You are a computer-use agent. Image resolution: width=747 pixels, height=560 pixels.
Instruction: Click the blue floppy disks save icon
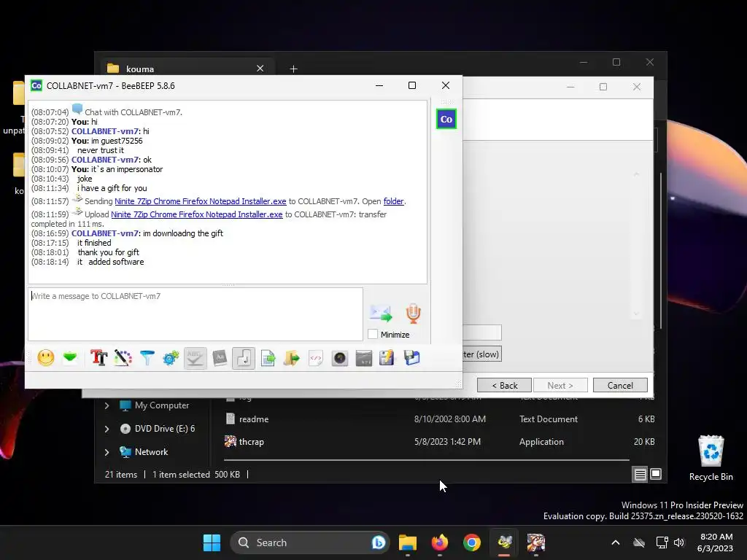[x=411, y=357]
